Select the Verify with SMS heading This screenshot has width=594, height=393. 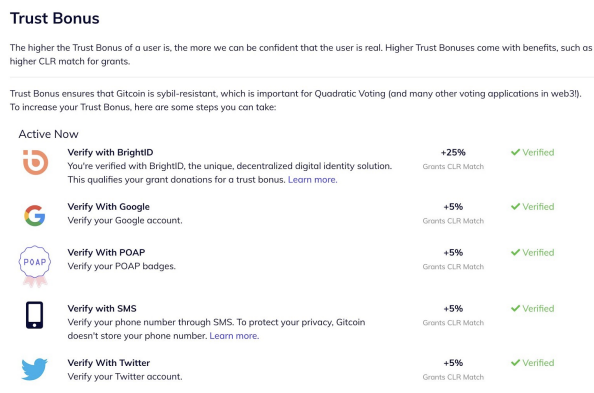click(102, 308)
